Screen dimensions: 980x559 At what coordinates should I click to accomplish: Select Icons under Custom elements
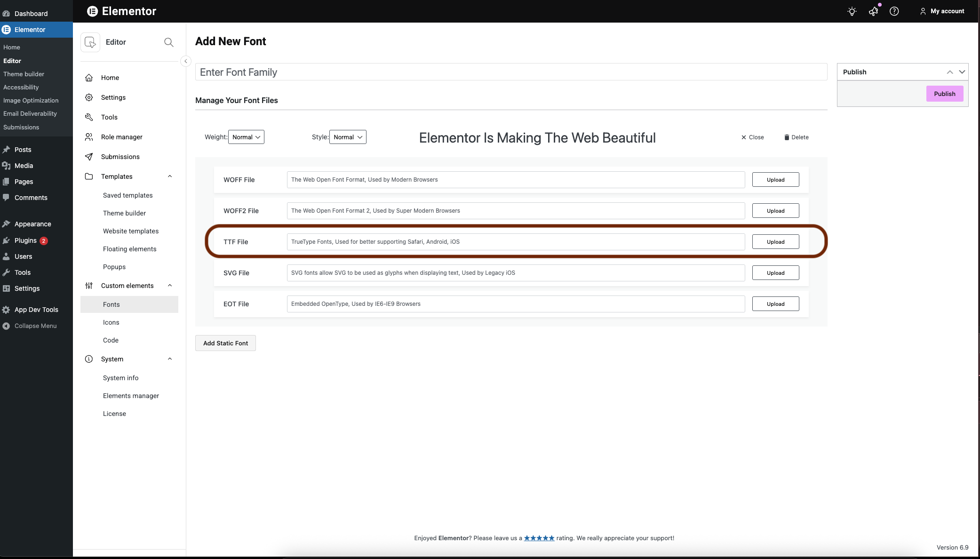click(111, 322)
